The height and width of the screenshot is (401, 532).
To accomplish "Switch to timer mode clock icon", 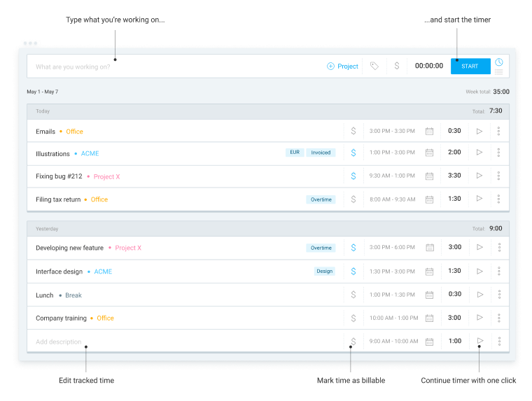I will point(498,62).
